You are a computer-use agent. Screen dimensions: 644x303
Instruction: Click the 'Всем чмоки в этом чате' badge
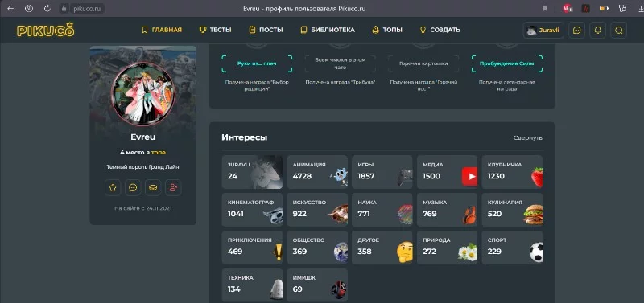pyautogui.click(x=341, y=63)
